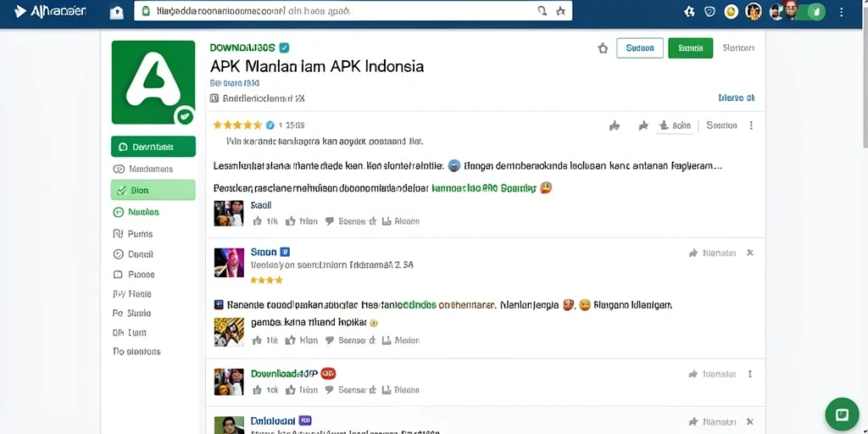
Task: Click the blue badge beside Smun
Action: (285, 252)
